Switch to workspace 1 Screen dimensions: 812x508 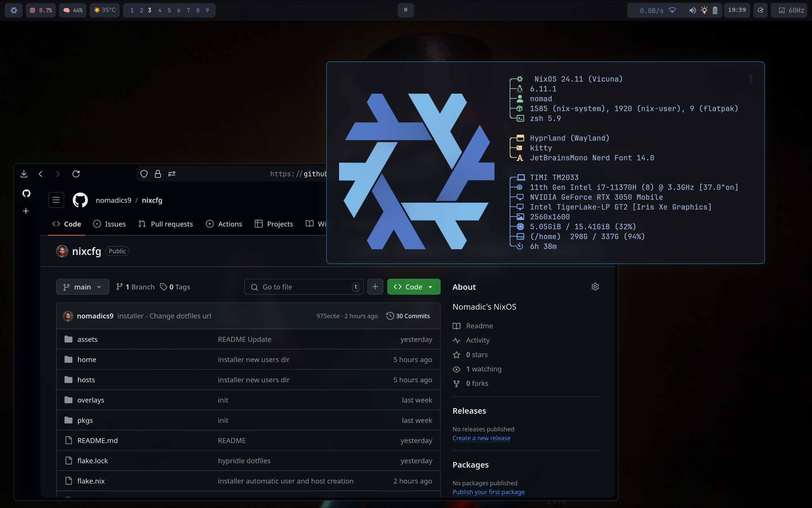(132, 10)
